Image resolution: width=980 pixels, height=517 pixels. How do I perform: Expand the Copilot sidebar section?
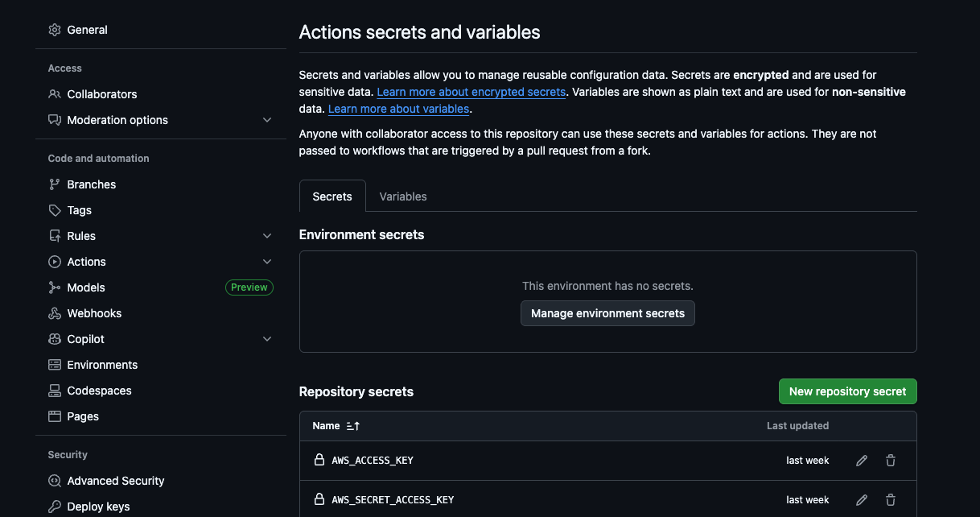267,339
